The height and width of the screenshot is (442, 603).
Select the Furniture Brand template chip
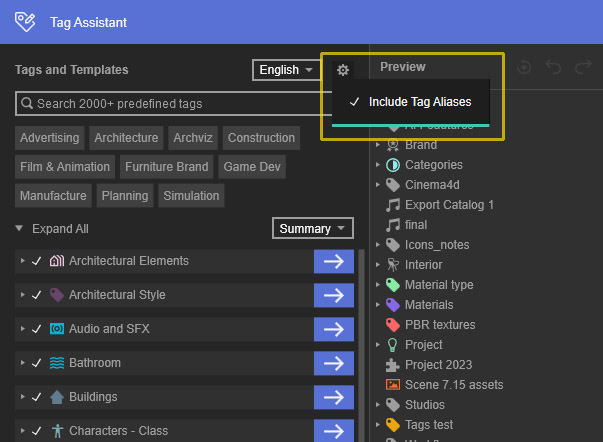(167, 167)
